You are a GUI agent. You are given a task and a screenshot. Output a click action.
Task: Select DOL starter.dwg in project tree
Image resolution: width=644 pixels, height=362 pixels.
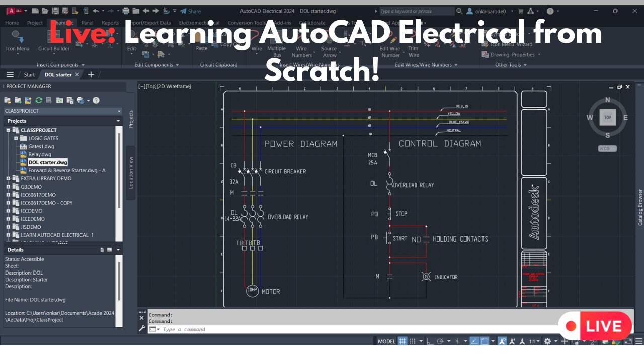pyautogui.click(x=48, y=162)
